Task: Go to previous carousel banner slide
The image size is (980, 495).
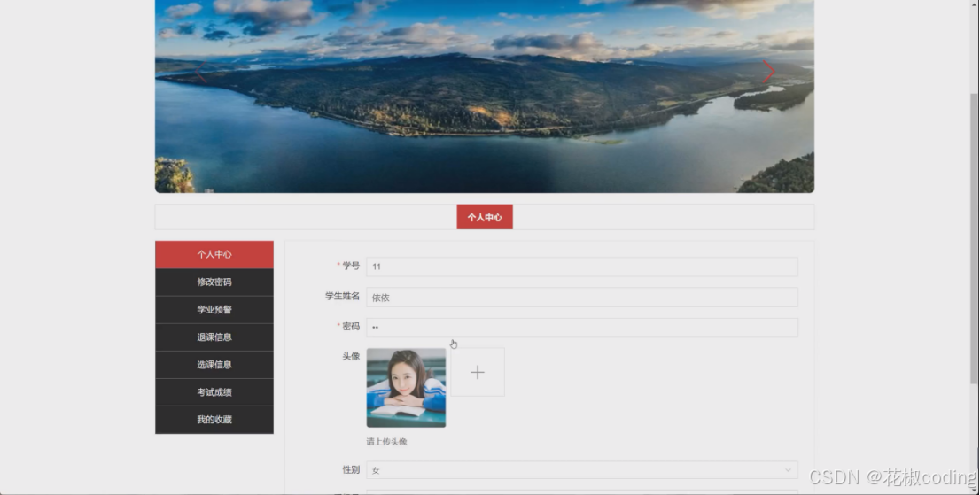Action: (x=200, y=72)
